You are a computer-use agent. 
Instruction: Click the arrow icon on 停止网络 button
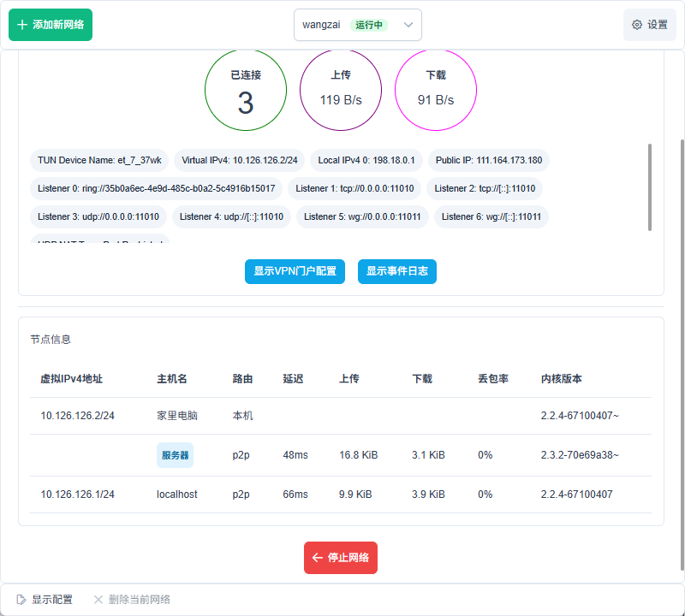click(x=318, y=558)
